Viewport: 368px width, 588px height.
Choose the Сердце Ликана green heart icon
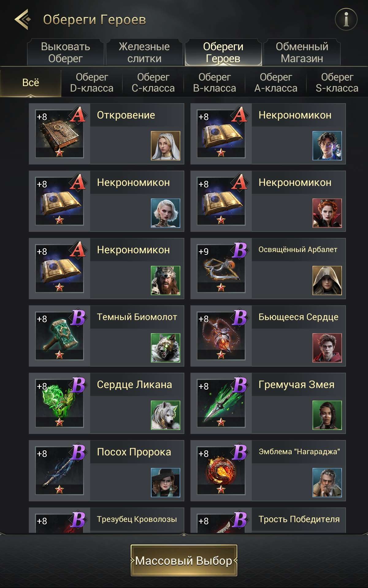click(x=59, y=403)
